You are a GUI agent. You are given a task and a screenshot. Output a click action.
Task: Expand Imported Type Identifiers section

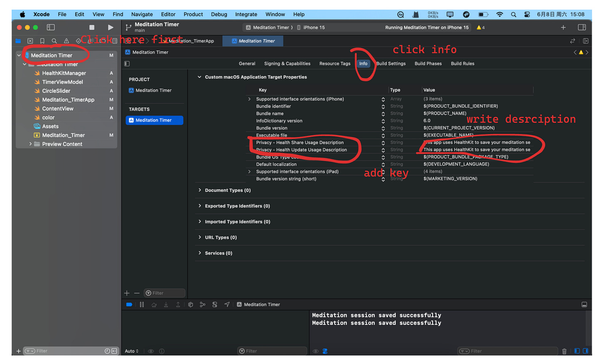[200, 222]
